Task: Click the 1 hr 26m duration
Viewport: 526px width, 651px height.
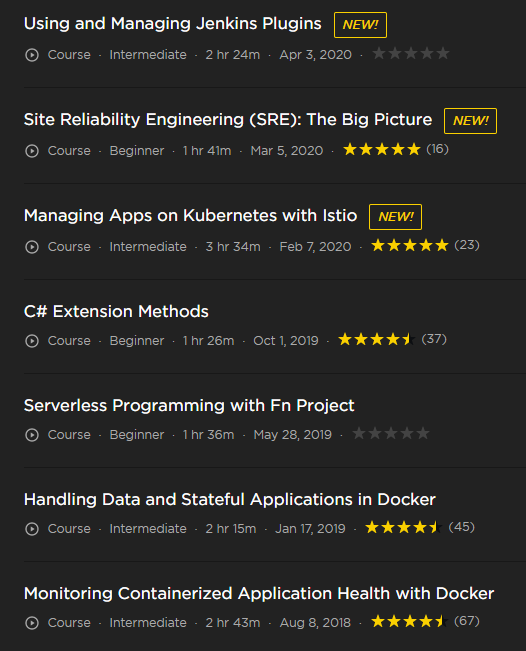Action: coord(208,341)
